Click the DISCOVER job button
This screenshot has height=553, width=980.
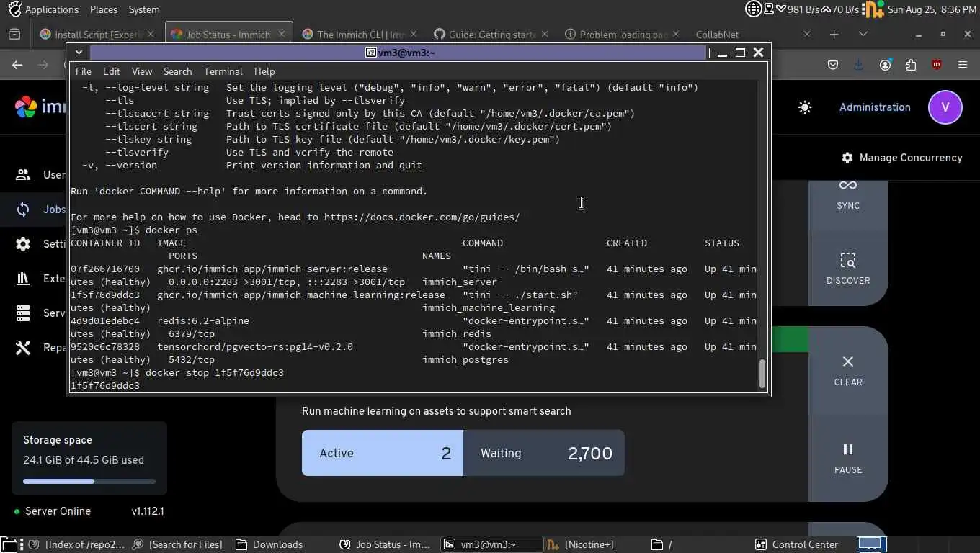(x=848, y=268)
